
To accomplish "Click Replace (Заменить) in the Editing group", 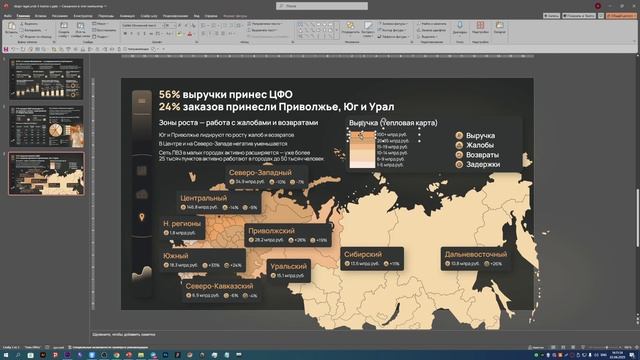I will coord(431,30).
